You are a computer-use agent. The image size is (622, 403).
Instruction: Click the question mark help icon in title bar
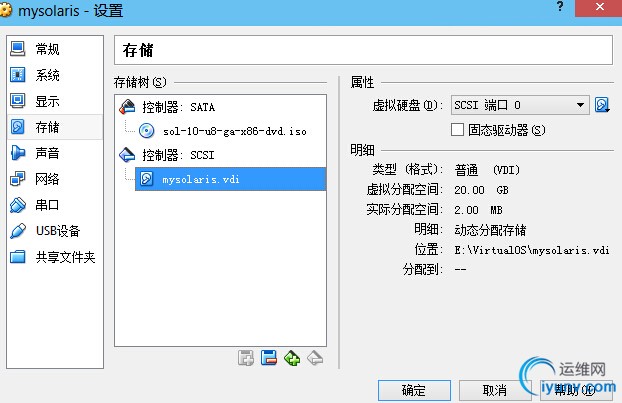point(560,7)
